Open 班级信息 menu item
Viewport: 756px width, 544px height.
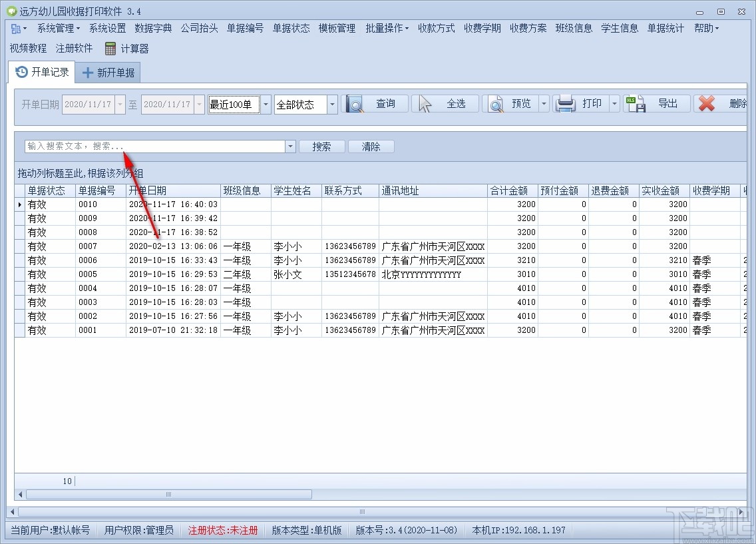(x=574, y=29)
